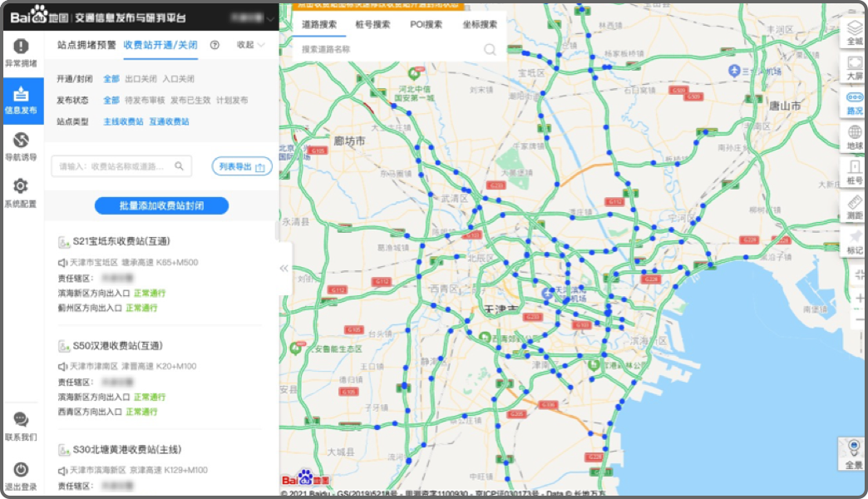
Task: Open the user account dropdown
Action: pyautogui.click(x=253, y=18)
